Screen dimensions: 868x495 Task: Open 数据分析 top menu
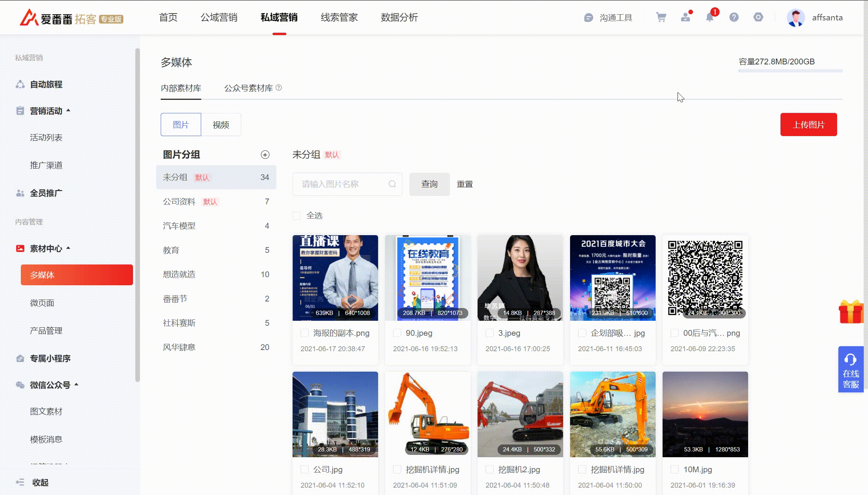pos(399,18)
